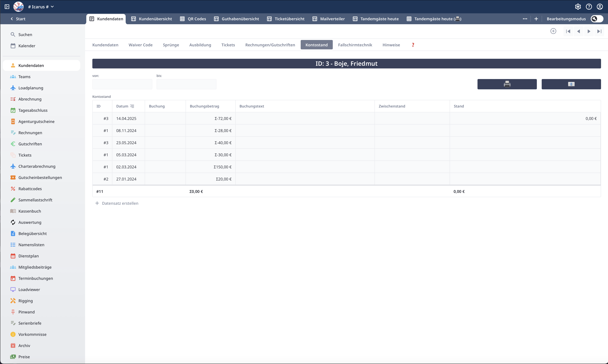Open Loadplanung in the sidebar
This screenshot has height=364, width=608.
31,88
